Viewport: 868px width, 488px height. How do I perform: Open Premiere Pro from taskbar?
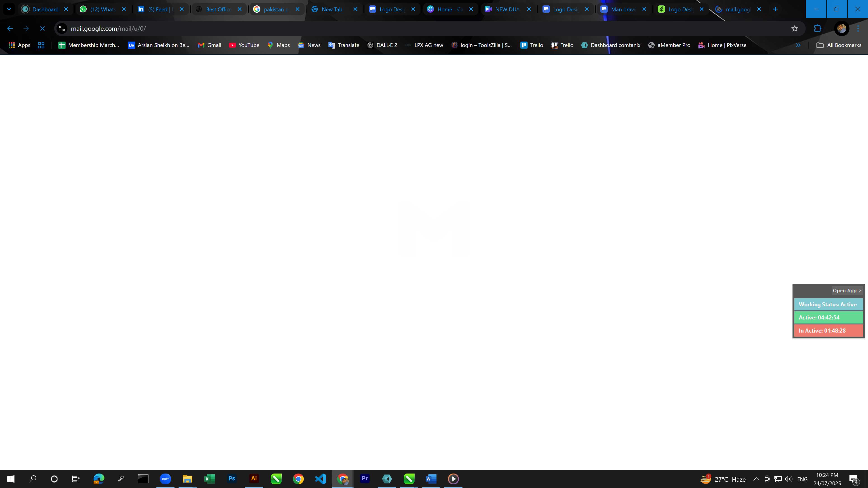[x=365, y=479]
